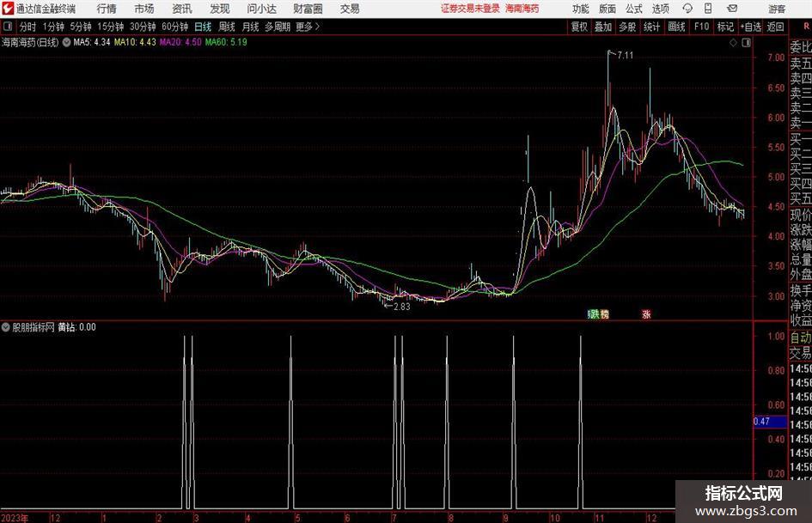Viewport: 812px width, 523px height.
Task: Open the 市场 menu
Action: pyautogui.click(x=144, y=9)
